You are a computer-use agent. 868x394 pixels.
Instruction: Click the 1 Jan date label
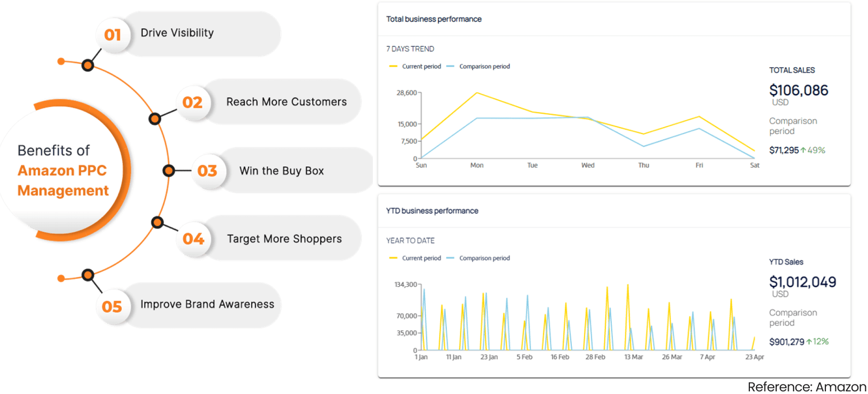tap(421, 357)
